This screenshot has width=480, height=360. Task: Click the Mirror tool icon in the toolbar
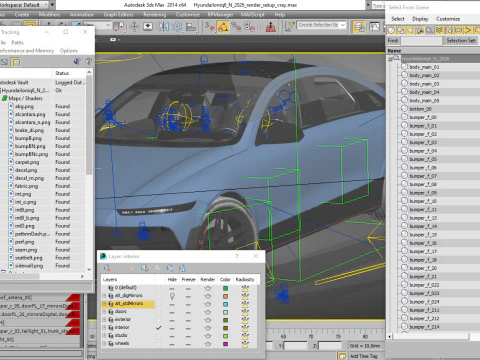(164, 27)
